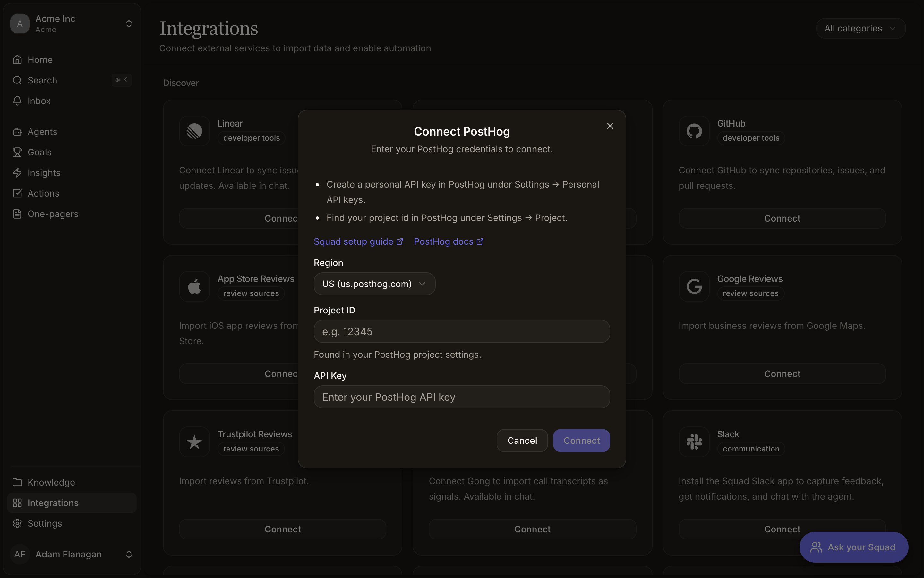Click the Discover section heading
The height and width of the screenshot is (578, 924).
point(181,83)
